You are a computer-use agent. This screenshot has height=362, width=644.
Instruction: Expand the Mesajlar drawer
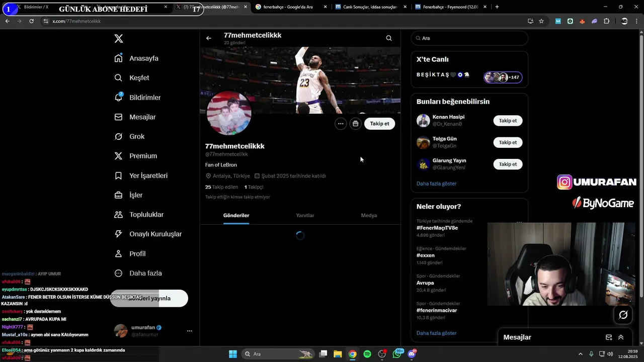tap(621, 337)
